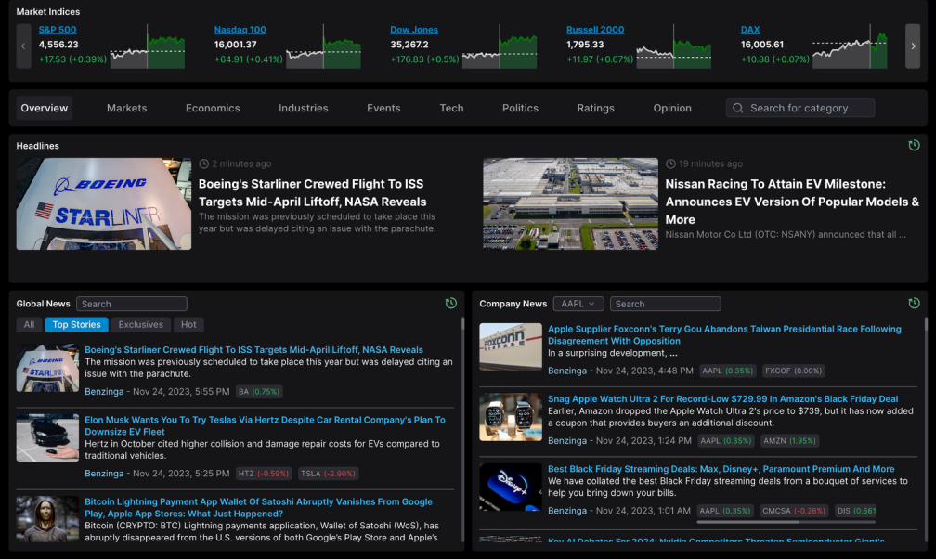The image size is (936, 560).
Task: Click the Search for category field
Action: [799, 108]
